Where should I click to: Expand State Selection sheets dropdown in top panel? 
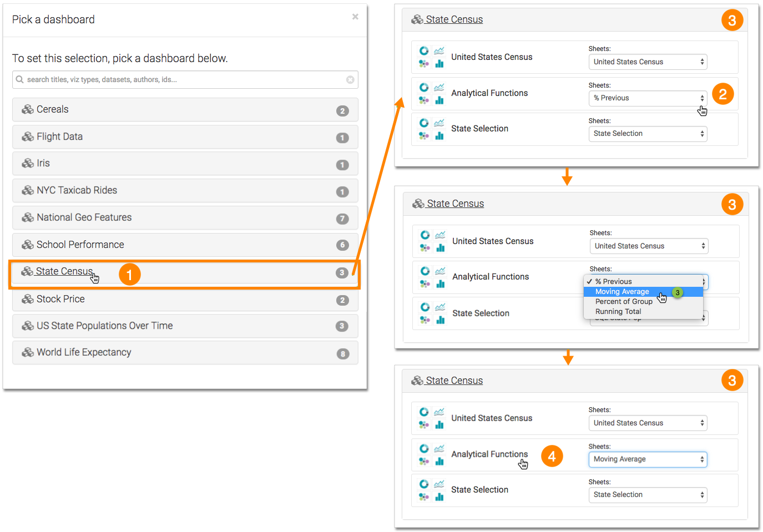point(648,134)
